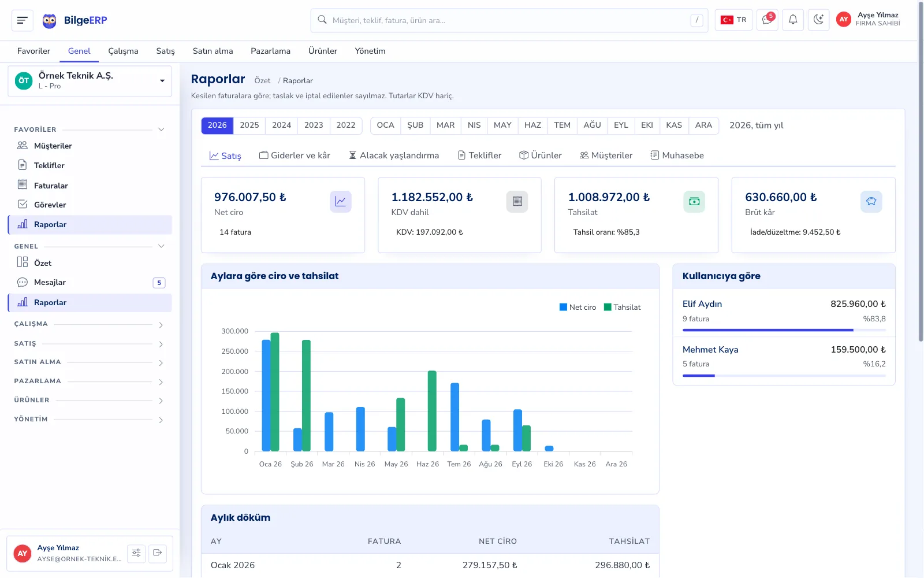The width and height of the screenshot is (924, 578).
Task: Open Müşteriler in Favoriler sidebar
Action: coord(90,146)
